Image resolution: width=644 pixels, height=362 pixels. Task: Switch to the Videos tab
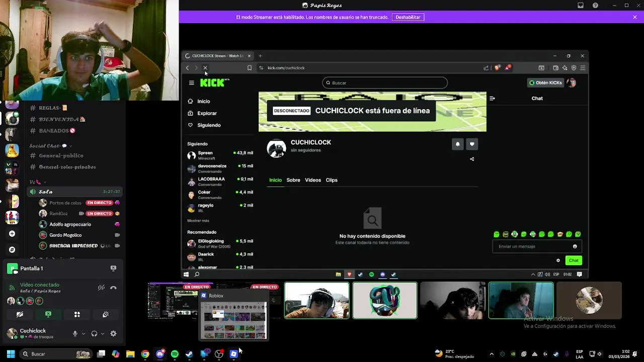click(x=313, y=180)
